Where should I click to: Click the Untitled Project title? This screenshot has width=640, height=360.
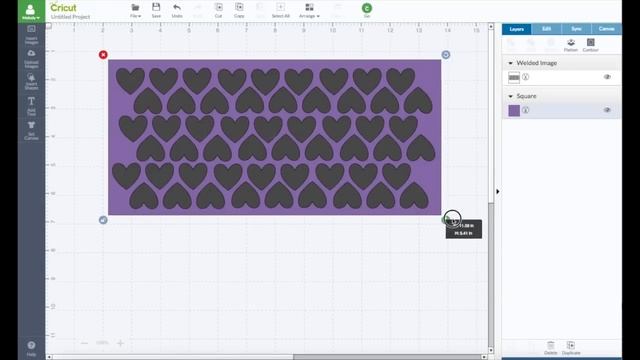coord(70,17)
